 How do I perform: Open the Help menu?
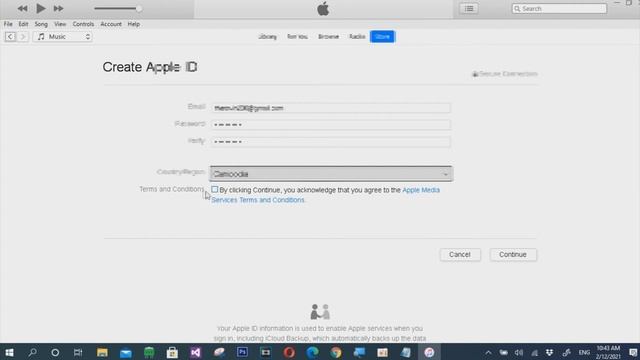pyautogui.click(x=133, y=24)
